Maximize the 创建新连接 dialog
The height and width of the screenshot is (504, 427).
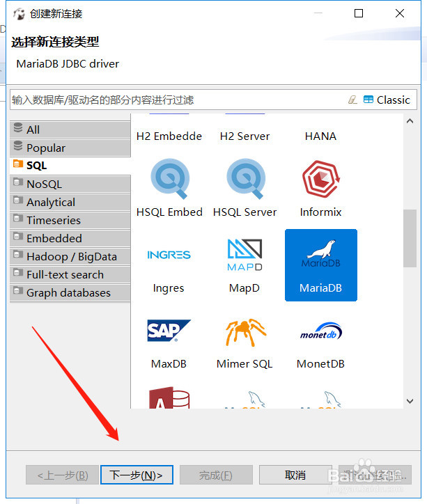tap(359, 13)
